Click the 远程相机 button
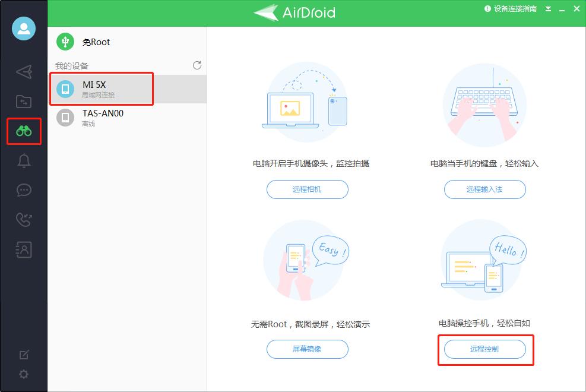586x392 pixels. point(307,189)
